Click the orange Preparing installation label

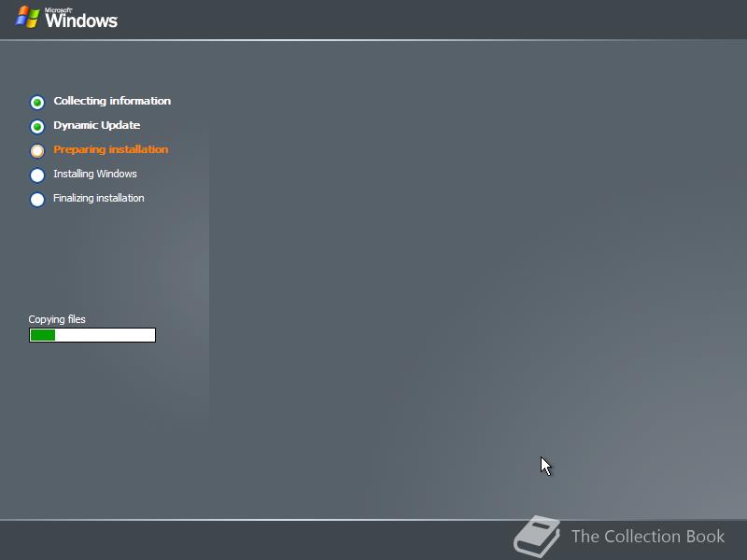click(x=110, y=149)
